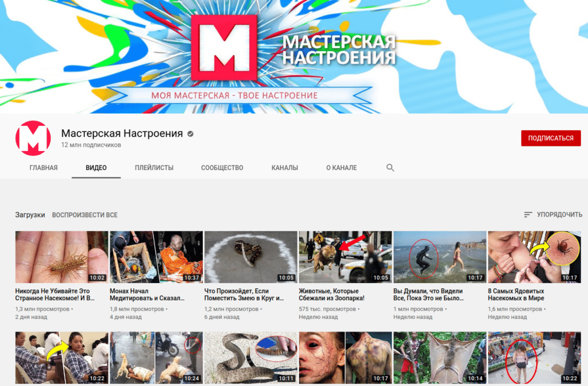Open the Плейлисты tab
The image size is (588, 386).
(154, 168)
